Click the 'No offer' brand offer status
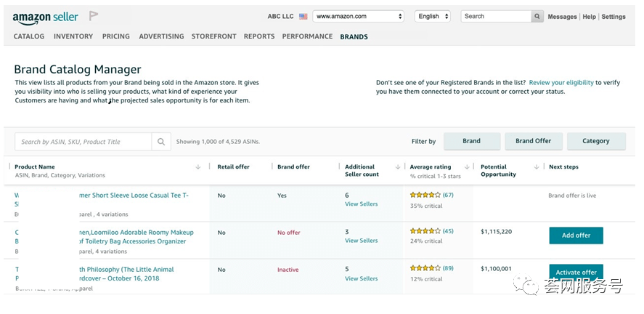The width and height of the screenshot is (644, 314). (x=289, y=233)
